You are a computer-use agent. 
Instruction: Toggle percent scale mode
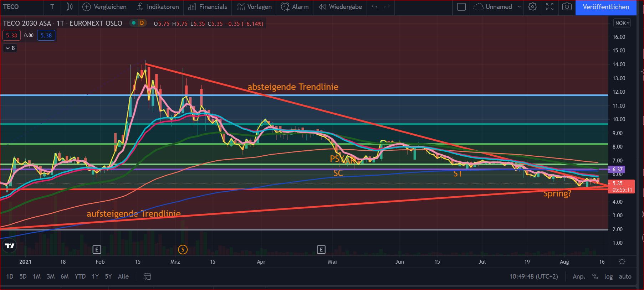(x=595, y=276)
